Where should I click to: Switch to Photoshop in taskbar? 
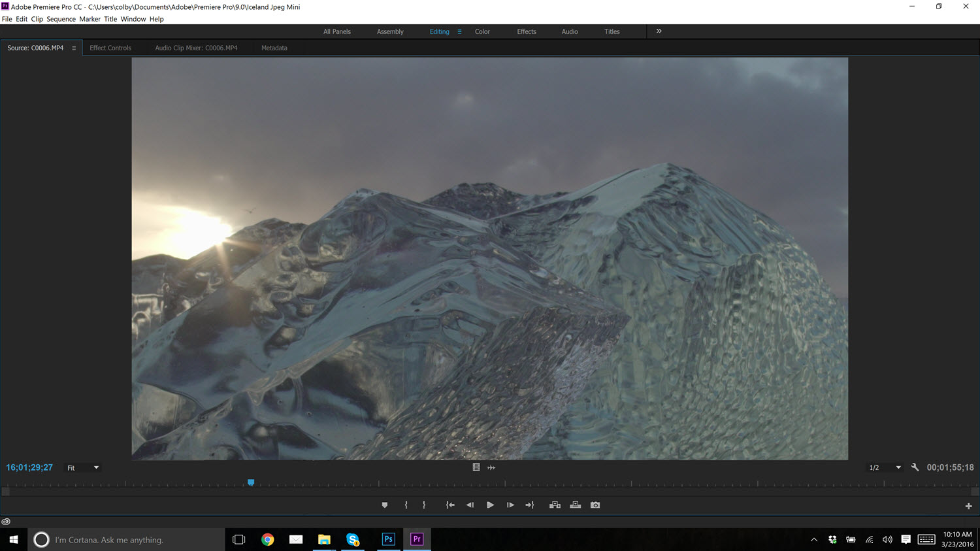[x=388, y=540]
